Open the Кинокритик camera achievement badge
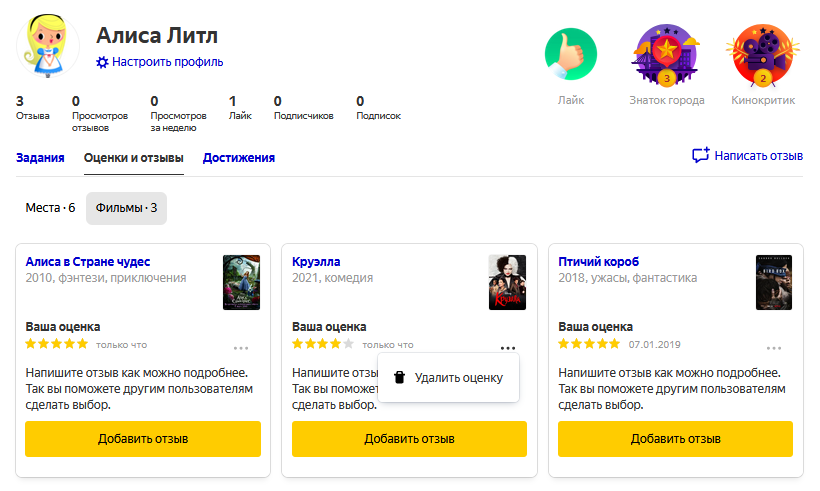Screen dimensions: 820x491 point(763,55)
